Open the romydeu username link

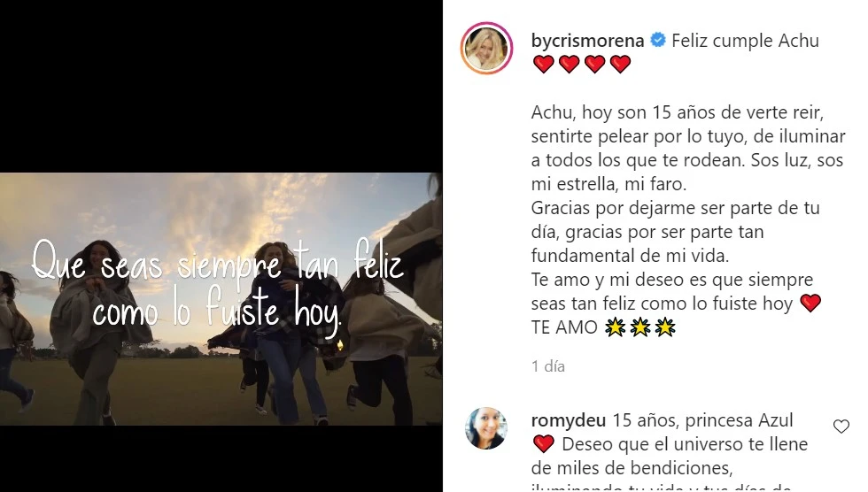point(569,420)
